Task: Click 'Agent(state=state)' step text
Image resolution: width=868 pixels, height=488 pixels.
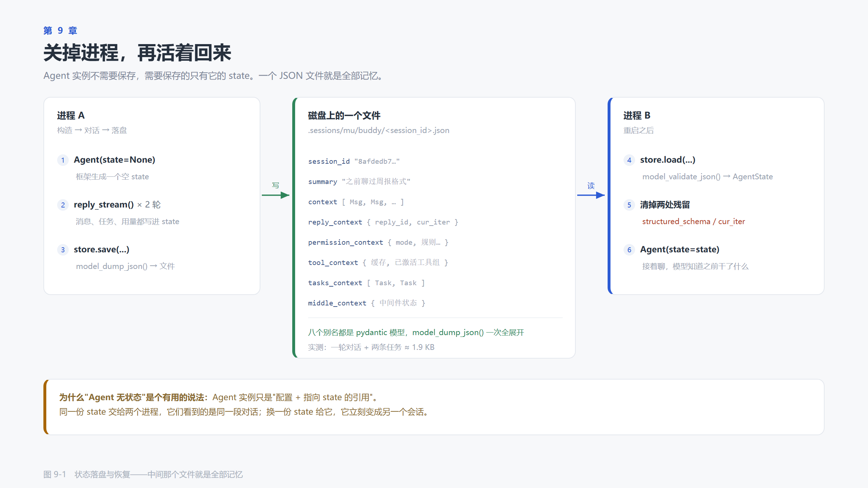Action: pyautogui.click(x=680, y=249)
